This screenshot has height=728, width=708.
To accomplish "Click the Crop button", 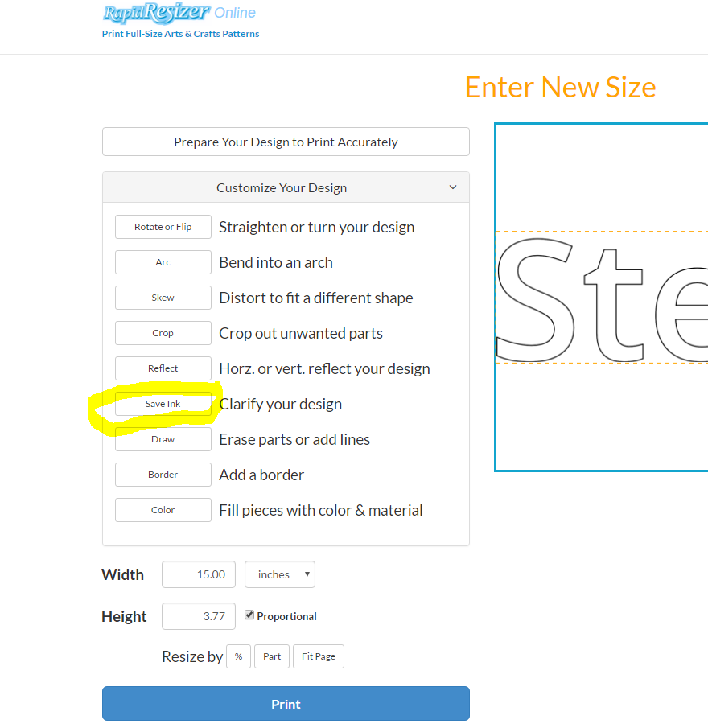I will [x=163, y=333].
